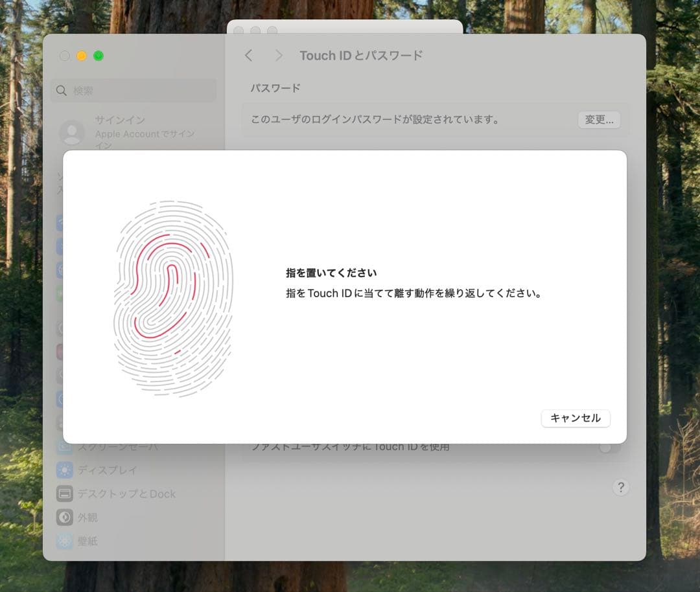Open help via the question mark icon
The image size is (700, 592).
pyautogui.click(x=621, y=487)
